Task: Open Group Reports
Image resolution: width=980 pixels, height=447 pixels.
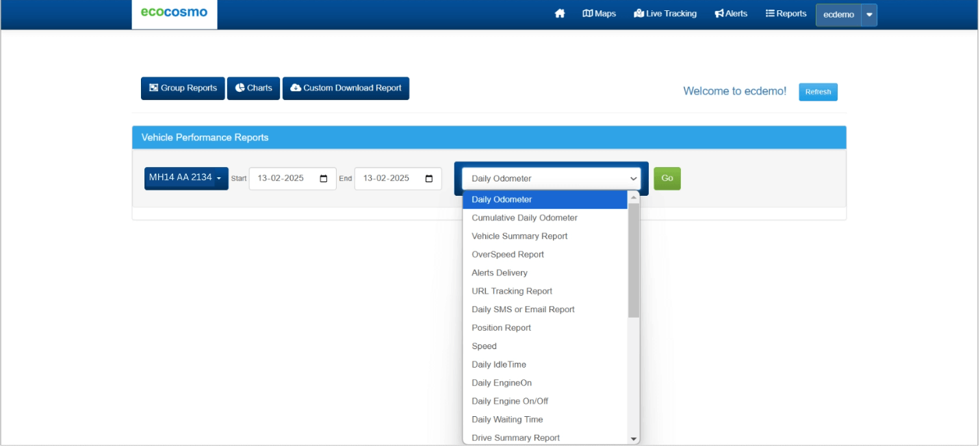Action: tap(183, 88)
